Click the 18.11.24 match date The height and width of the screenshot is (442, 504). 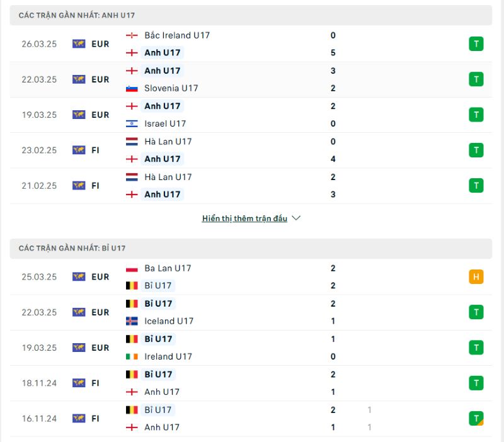(x=37, y=383)
